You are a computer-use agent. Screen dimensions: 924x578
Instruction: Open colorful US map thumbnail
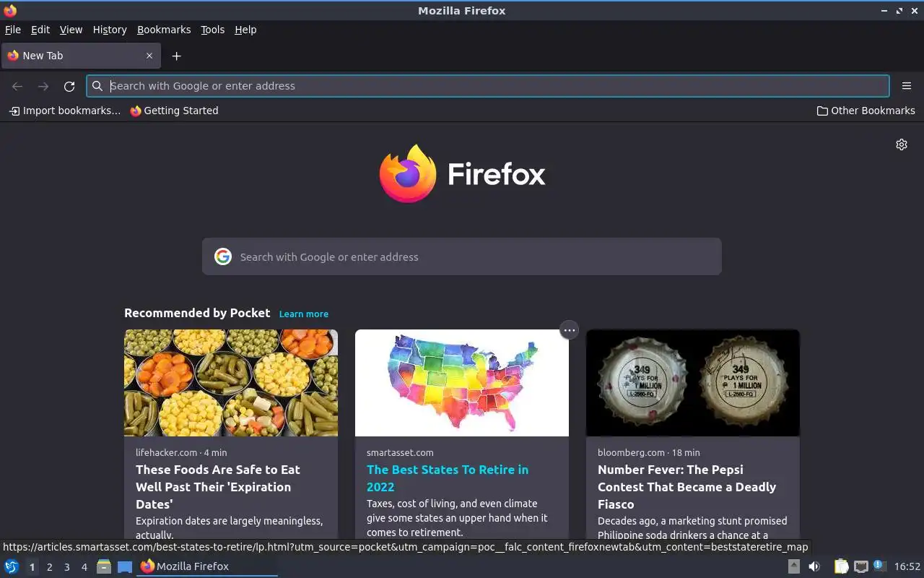click(462, 383)
